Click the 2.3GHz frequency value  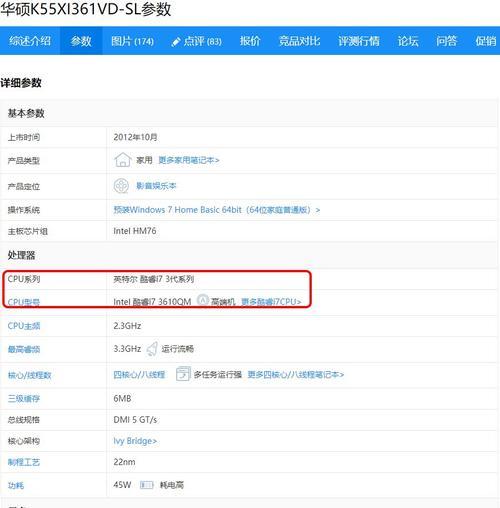coord(127,326)
